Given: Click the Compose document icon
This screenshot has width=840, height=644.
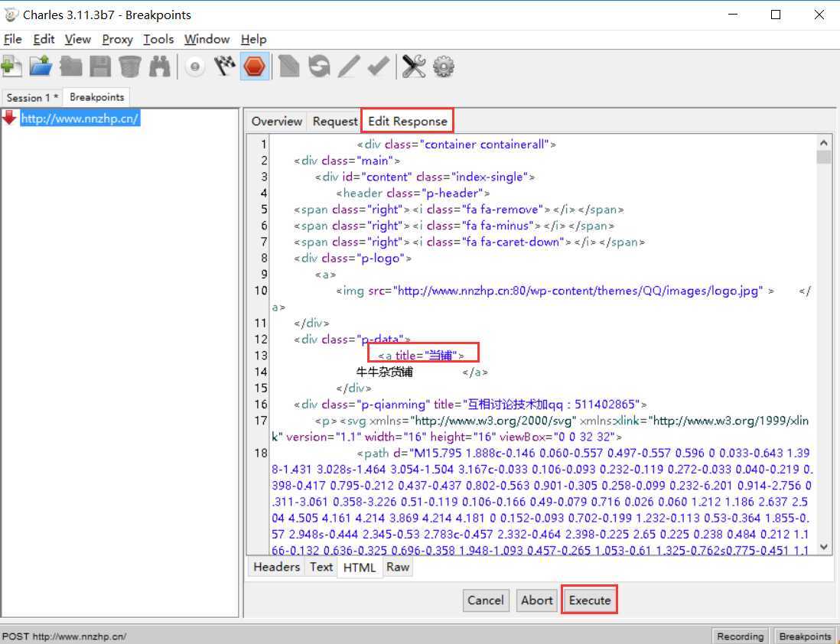Looking at the screenshot, I should pos(289,67).
